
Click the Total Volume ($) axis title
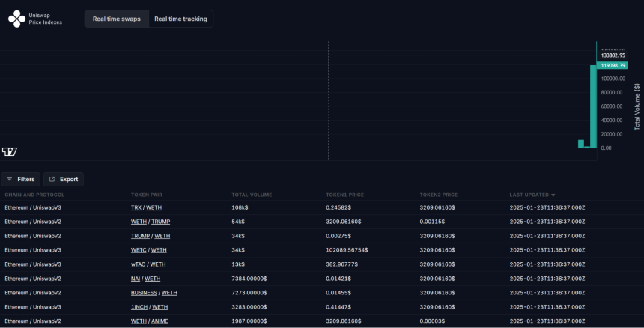637,107
